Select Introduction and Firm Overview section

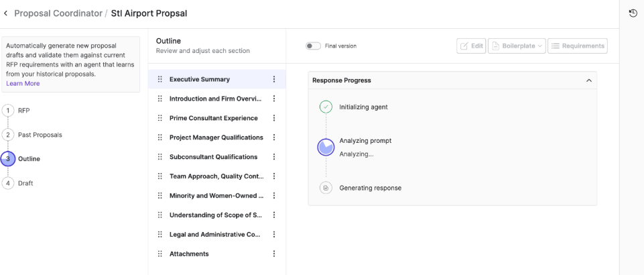tap(217, 99)
